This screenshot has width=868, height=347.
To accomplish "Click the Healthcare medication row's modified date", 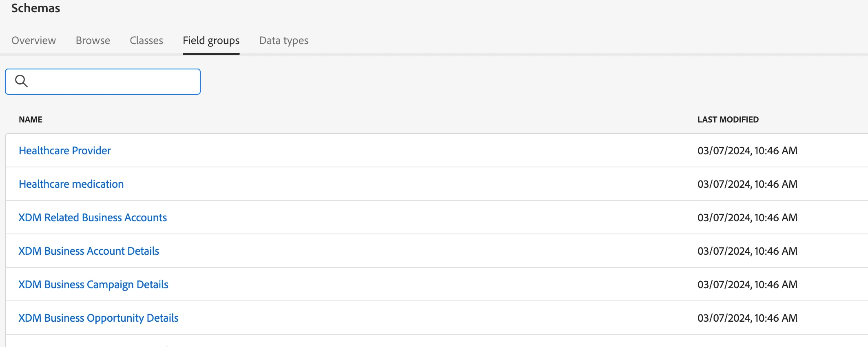I will (x=747, y=184).
